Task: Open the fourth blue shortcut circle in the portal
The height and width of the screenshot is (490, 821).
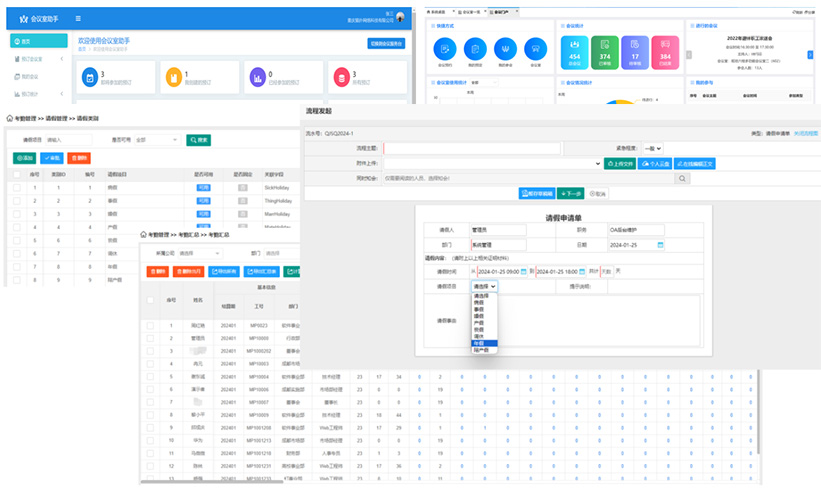Action: point(536,49)
